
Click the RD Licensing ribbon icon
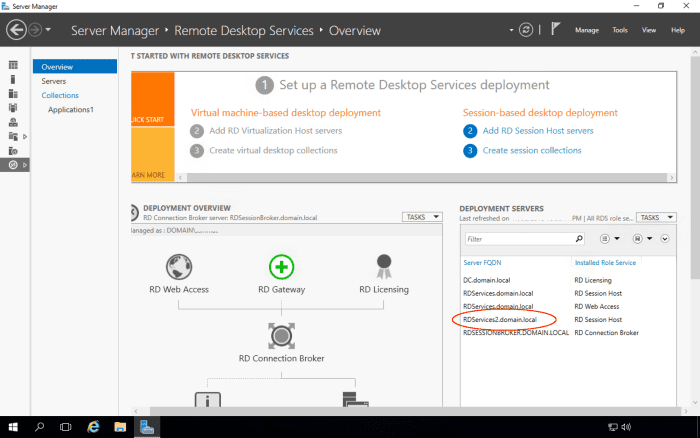click(x=384, y=267)
